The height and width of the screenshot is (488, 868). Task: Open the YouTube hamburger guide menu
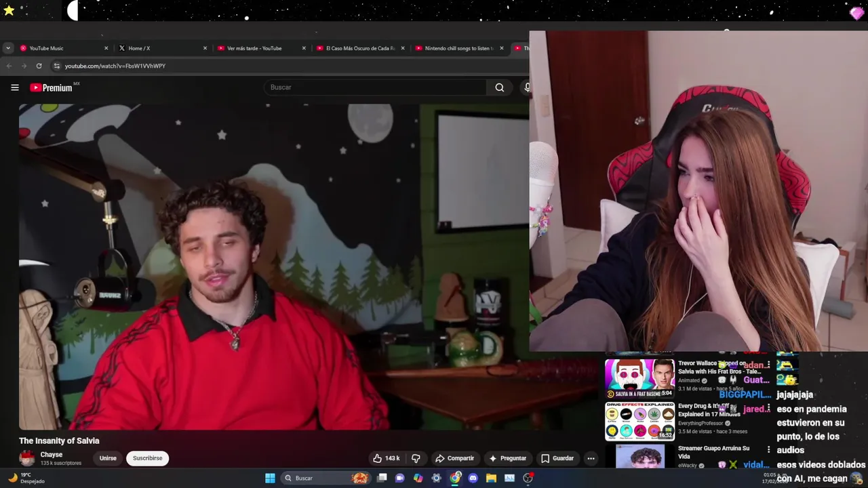pos(14,87)
